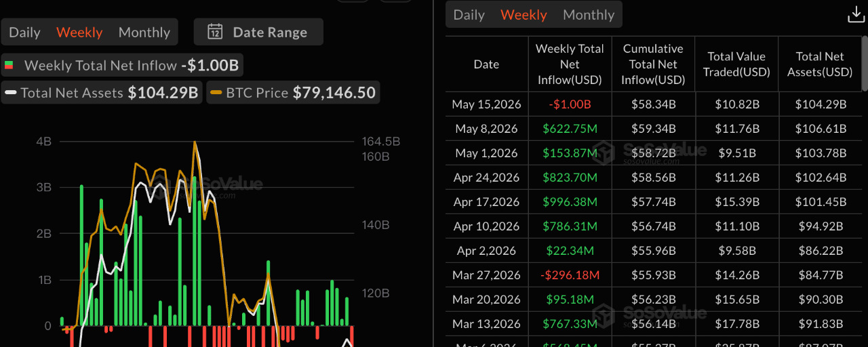Select the chart Weekly tab
Viewport: 868px width, 347px height.
79,32
